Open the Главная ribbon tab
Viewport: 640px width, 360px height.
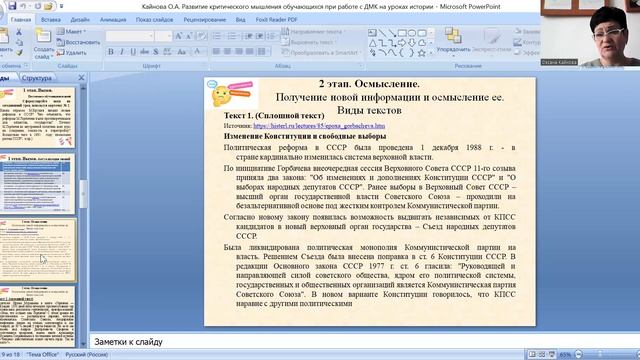(x=21, y=20)
